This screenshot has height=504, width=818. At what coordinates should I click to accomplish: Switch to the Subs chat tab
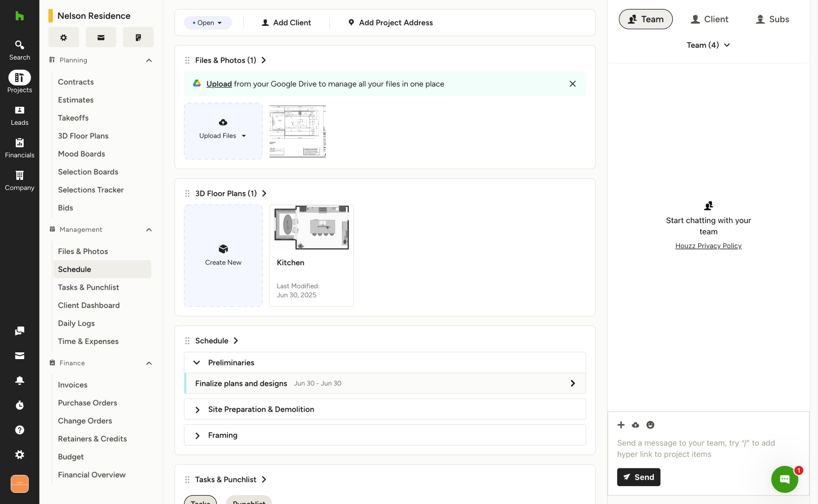click(x=772, y=19)
